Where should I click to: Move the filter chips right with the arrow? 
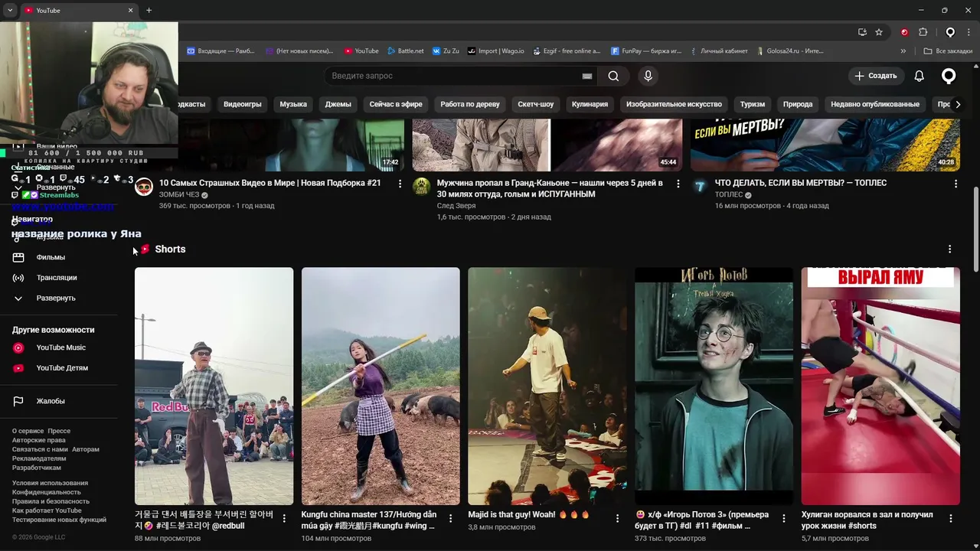coord(957,104)
